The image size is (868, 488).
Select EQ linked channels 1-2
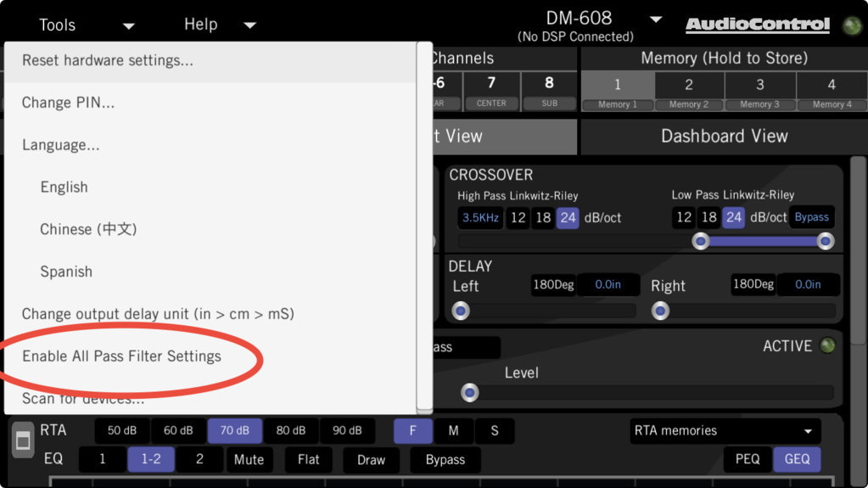coord(151,459)
